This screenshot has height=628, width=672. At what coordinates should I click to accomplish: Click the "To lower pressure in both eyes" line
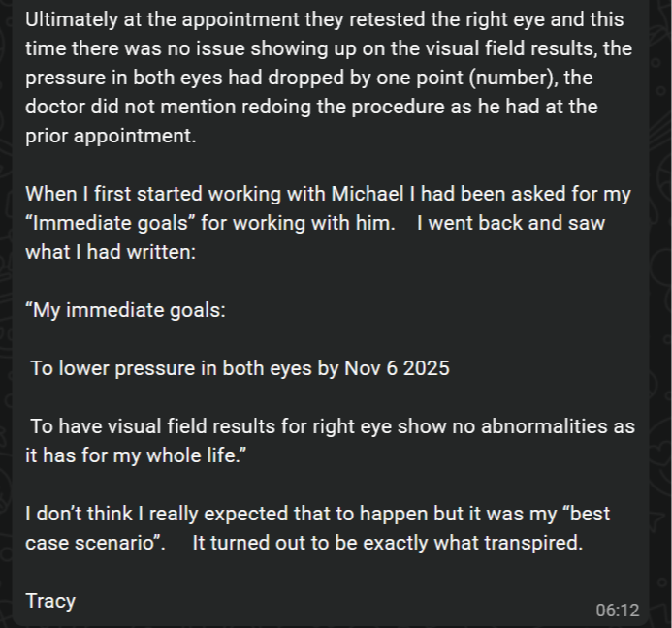tap(160, 368)
